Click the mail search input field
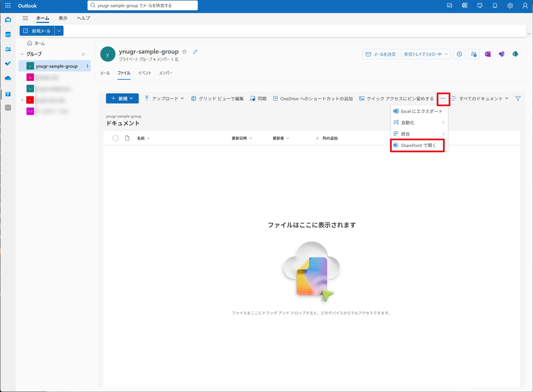533x392 pixels. [x=142, y=5]
